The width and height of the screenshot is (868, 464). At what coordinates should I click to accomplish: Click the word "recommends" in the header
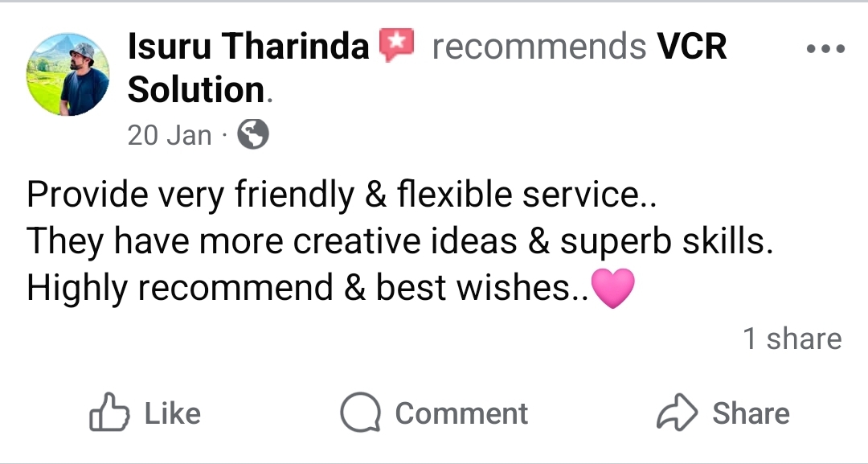pos(538,48)
